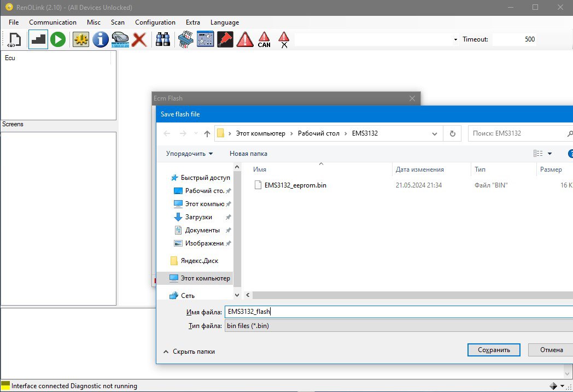Click the Сохранить button

pos(494,350)
